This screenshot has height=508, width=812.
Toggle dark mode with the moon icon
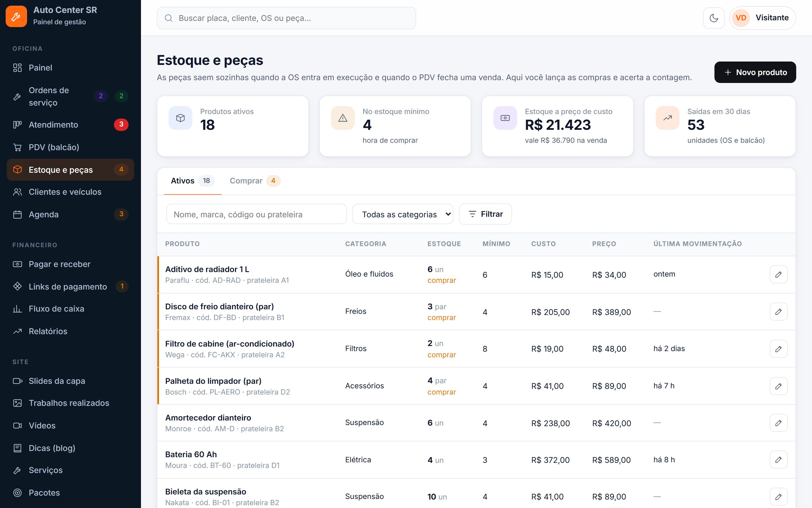tap(714, 18)
